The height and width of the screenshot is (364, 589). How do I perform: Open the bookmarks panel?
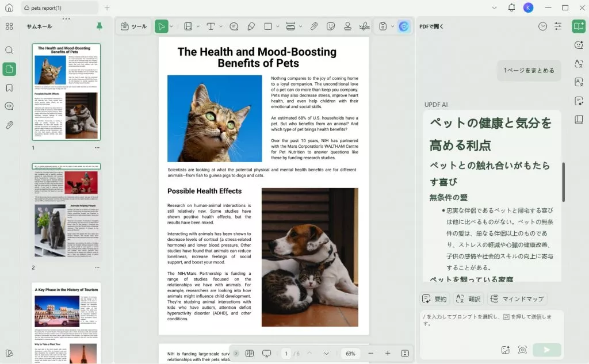9,87
